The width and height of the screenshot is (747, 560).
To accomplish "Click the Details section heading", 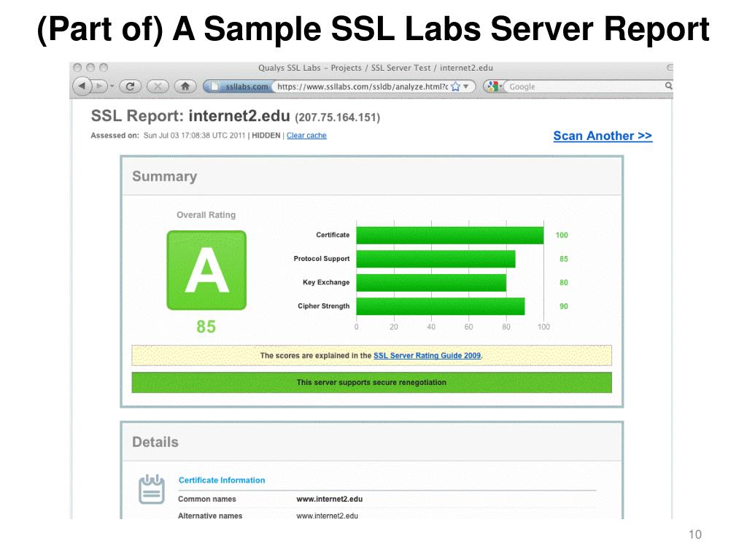I will coord(155,442).
